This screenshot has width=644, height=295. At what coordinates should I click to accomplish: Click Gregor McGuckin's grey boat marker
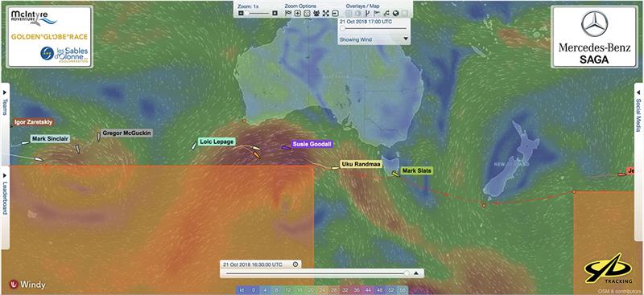[x=98, y=137]
